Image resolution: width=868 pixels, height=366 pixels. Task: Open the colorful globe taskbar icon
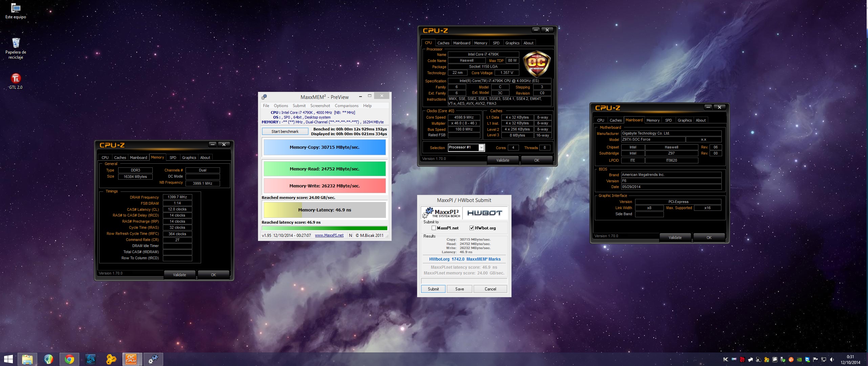[48, 359]
